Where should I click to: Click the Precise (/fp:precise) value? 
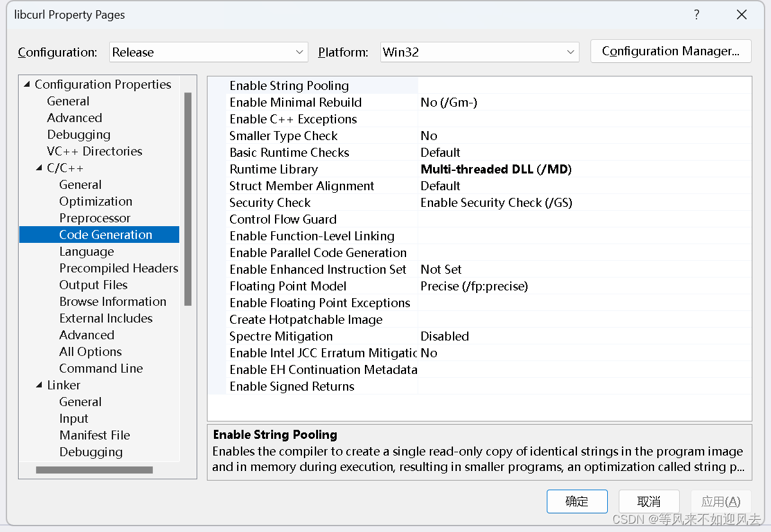click(x=474, y=286)
